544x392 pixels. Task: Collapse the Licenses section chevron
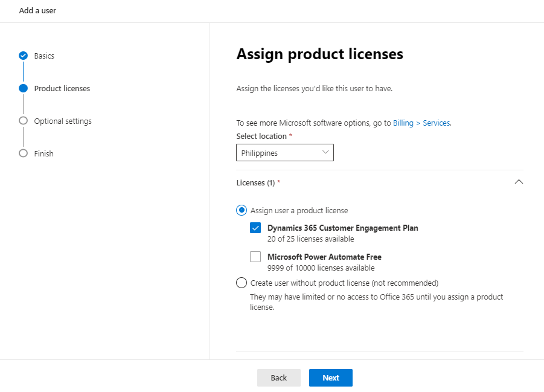click(x=519, y=182)
